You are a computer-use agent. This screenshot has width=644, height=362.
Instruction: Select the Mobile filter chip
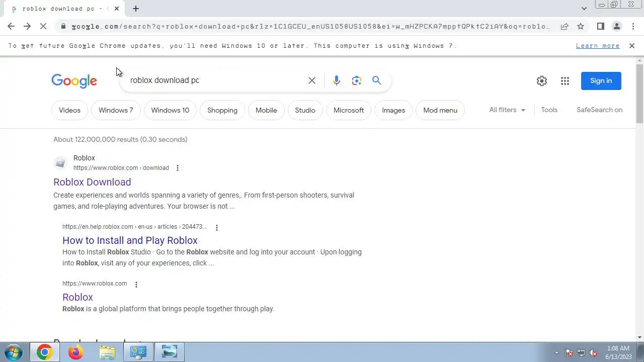click(266, 110)
